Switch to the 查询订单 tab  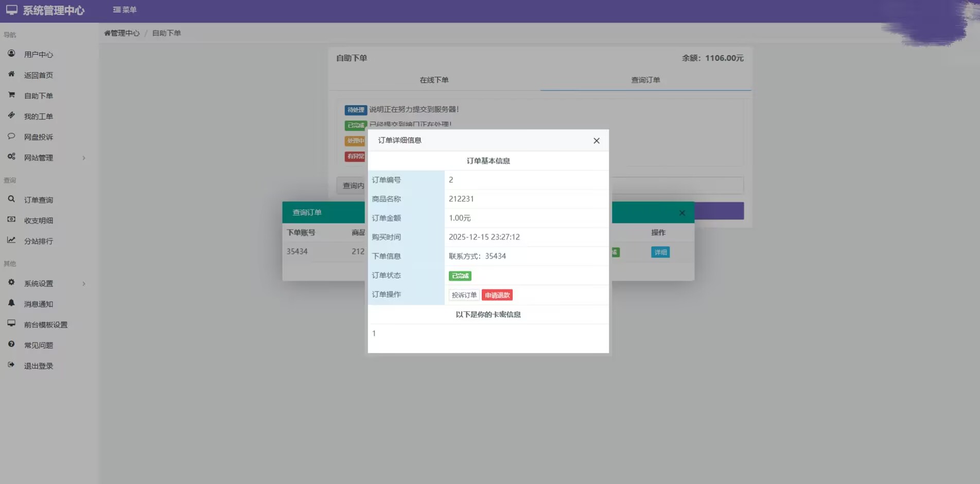(645, 80)
